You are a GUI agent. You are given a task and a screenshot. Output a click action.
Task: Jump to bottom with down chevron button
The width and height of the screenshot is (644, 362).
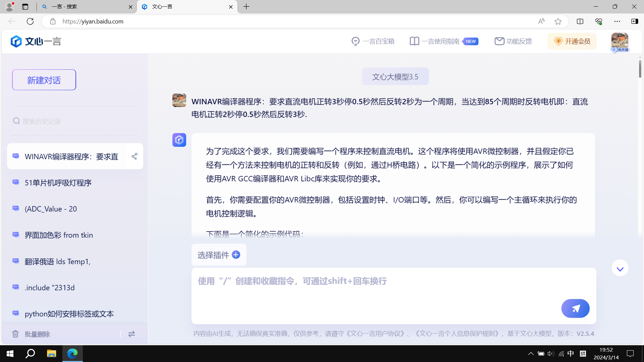point(620,268)
